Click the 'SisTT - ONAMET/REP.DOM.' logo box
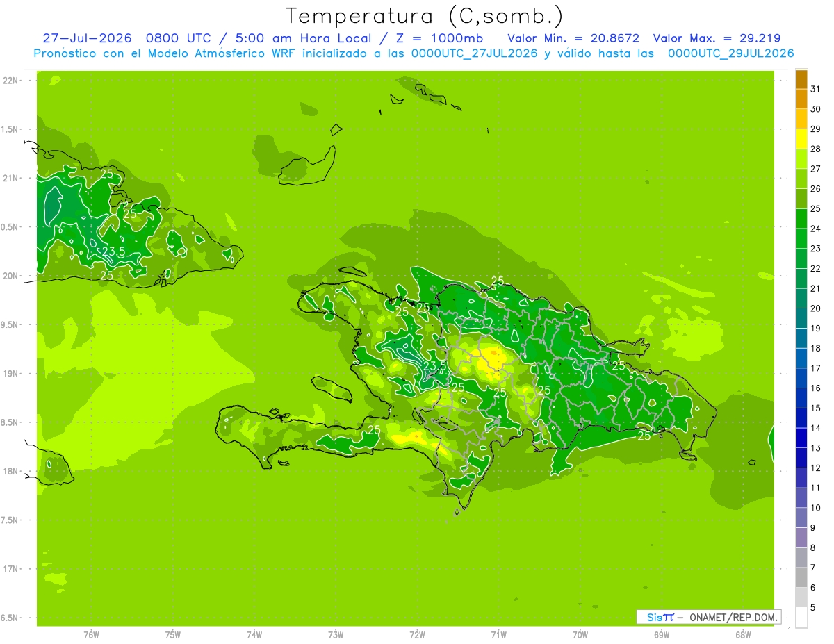Image resolution: width=834 pixels, height=644 pixels. click(x=708, y=617)
